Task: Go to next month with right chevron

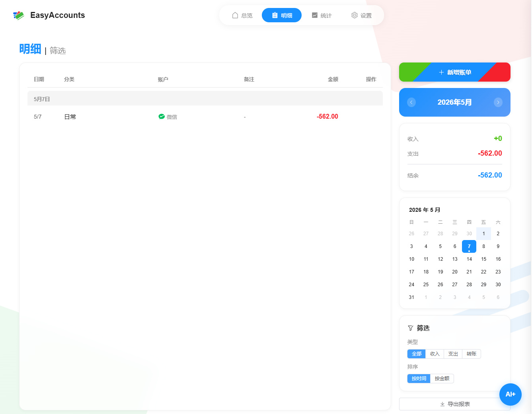Action: tap(498, 102)
